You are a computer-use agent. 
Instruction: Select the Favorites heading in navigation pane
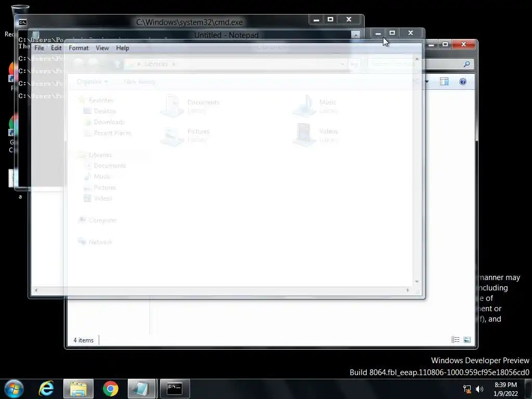coord(96,100)
